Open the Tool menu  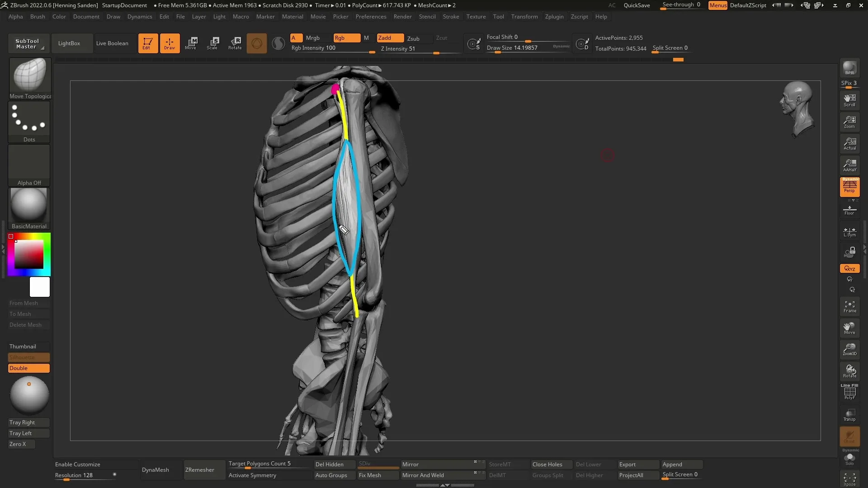point(498,17)
